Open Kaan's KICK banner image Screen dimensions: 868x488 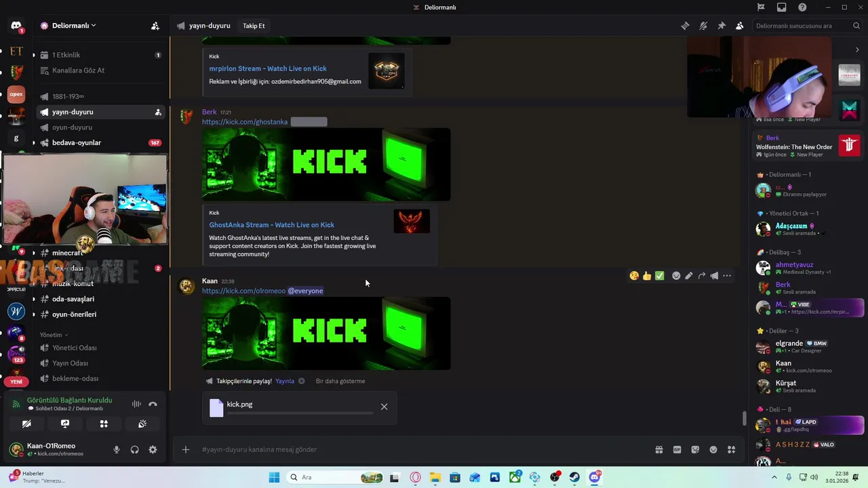coord(326,333)
